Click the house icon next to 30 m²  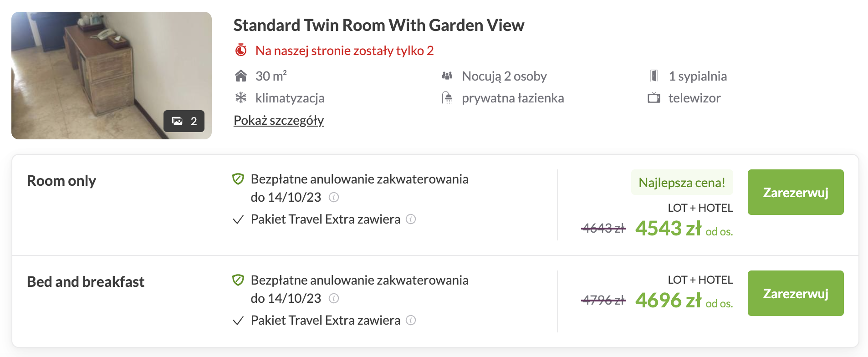pyautogui.click(x=241, y=76)
